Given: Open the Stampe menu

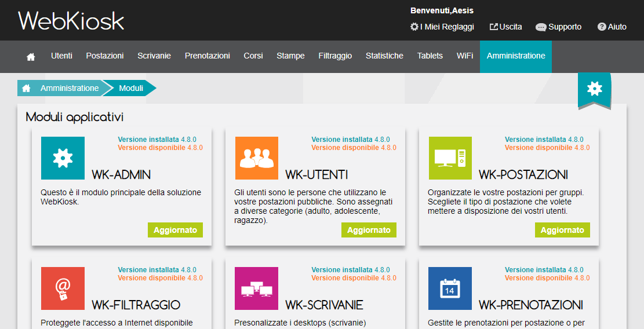Looking at the screenshot, I should 291,56.
